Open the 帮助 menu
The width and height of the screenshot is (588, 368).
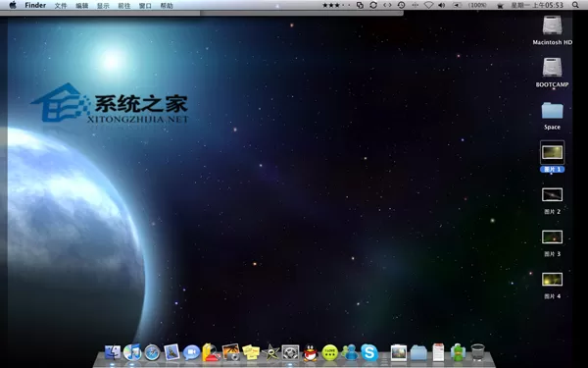point(167,6)
